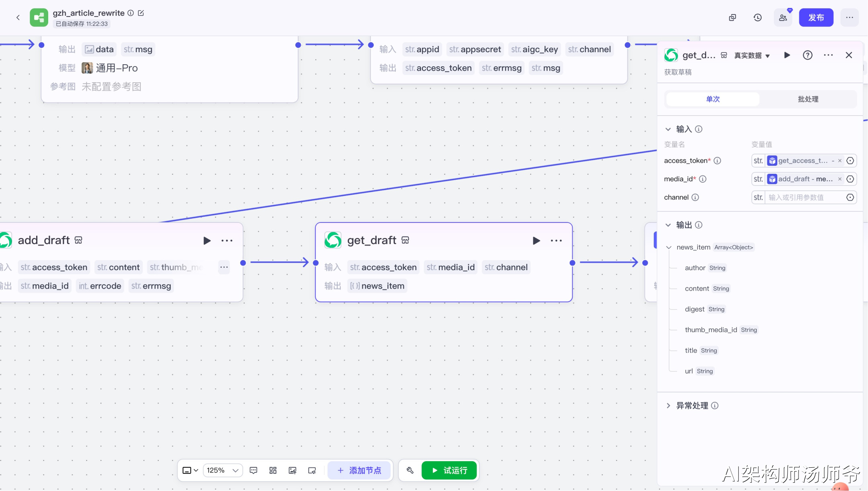Collapse the news_item output tree
This screenshot has height=491, width=868.
(x=669, y=247)
